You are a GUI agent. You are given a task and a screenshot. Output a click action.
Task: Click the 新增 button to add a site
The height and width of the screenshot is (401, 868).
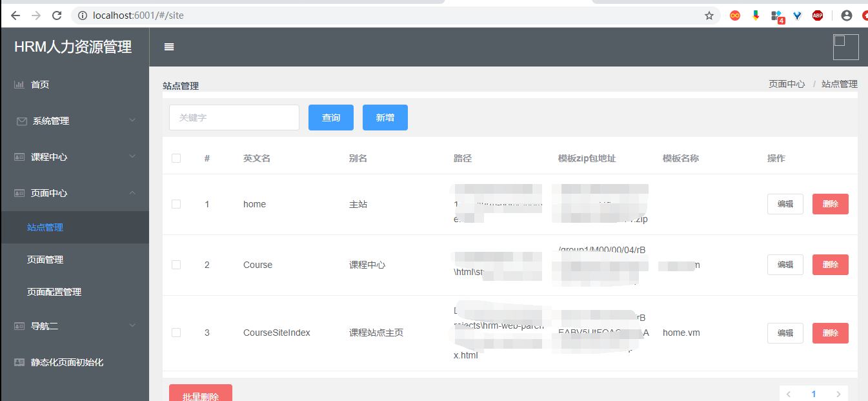pyautogui.click(x=385, y=117)
